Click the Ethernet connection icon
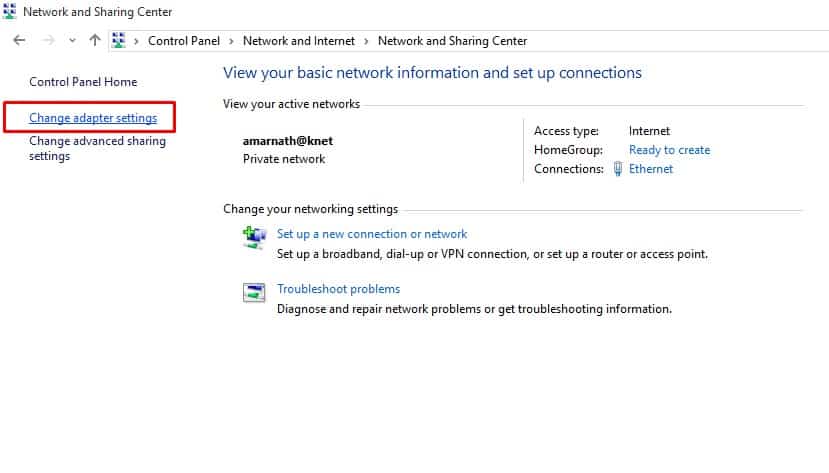This screenshot has width=829, height=473. pyautogui.click(x=618, y=169)
